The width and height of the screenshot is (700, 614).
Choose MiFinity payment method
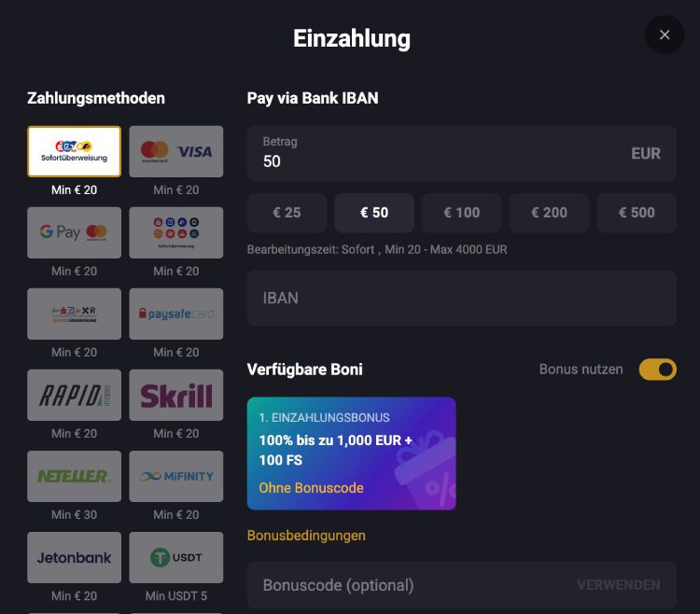[175, 476]
